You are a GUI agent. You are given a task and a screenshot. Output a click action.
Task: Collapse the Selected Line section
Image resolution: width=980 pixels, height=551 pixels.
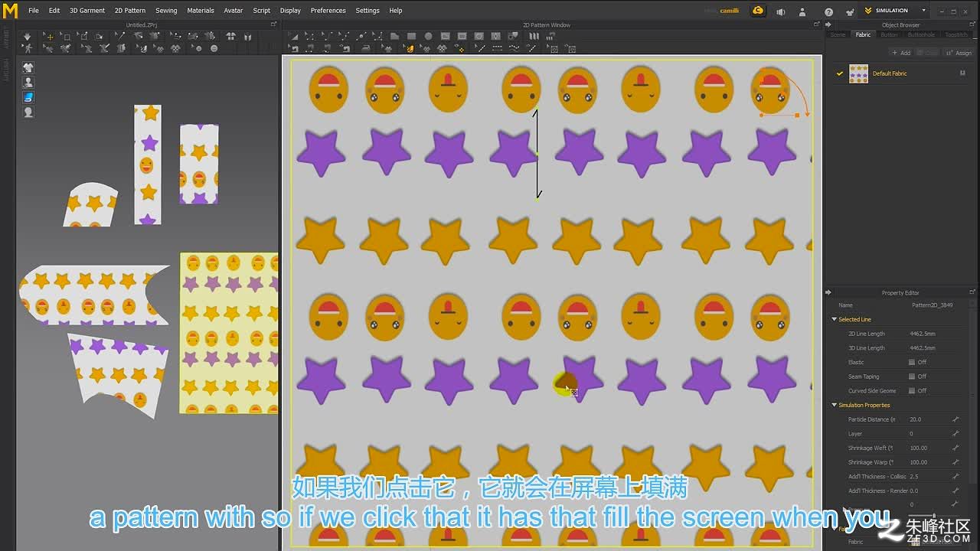pos(835,319)
